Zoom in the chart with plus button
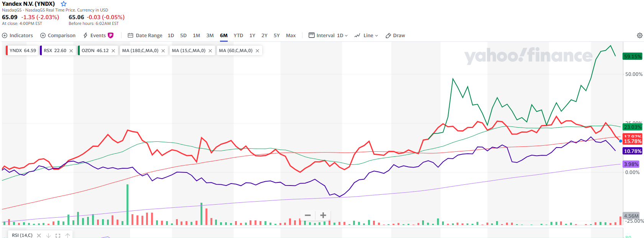Viewport: 644px width, 238px height. click(x=323, y=215)
